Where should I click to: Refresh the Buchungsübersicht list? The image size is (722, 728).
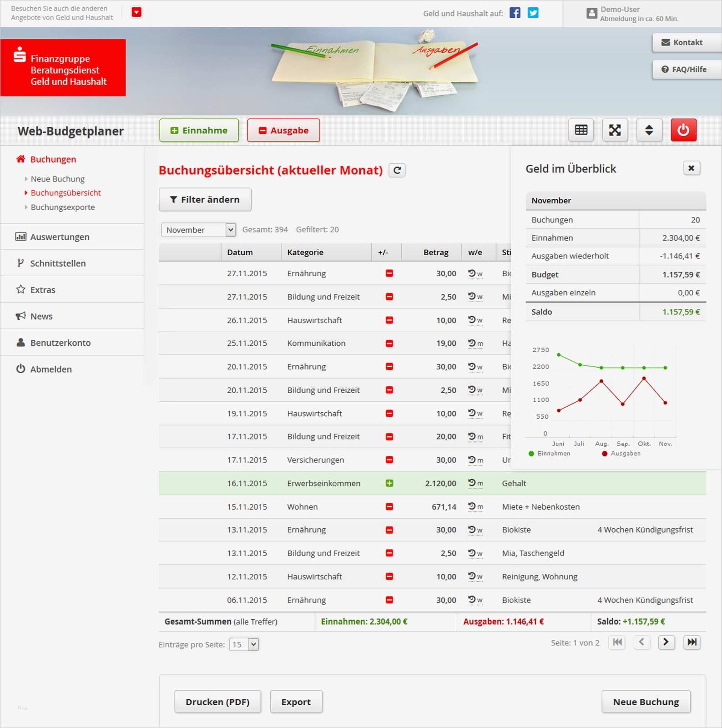[x=397, y=170]
